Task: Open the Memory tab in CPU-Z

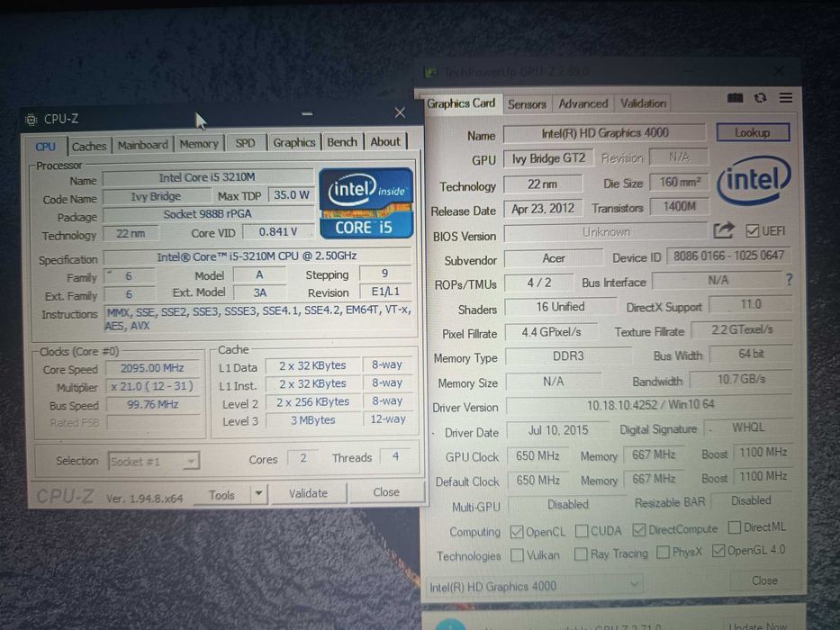Action: click(x=199, y=144)
